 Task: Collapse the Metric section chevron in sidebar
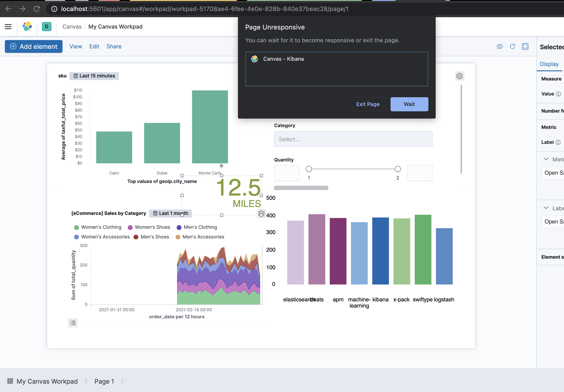pyautogui.click(x=546, y=159)
